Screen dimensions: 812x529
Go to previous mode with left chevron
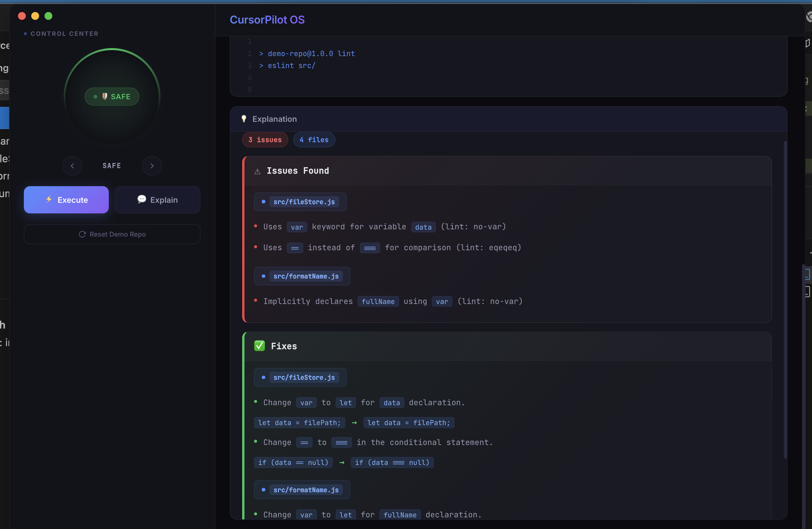(72, 166)
